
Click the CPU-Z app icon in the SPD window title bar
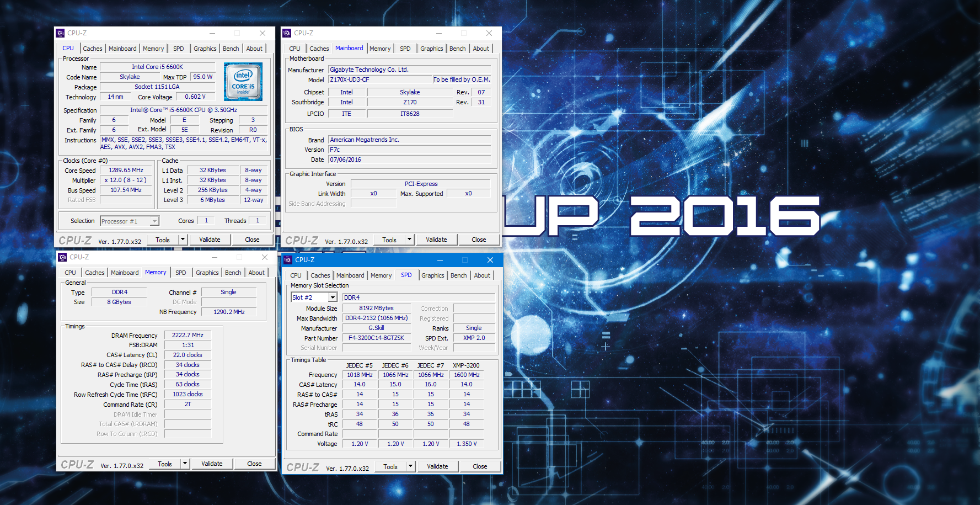click(x=288, y=260)
